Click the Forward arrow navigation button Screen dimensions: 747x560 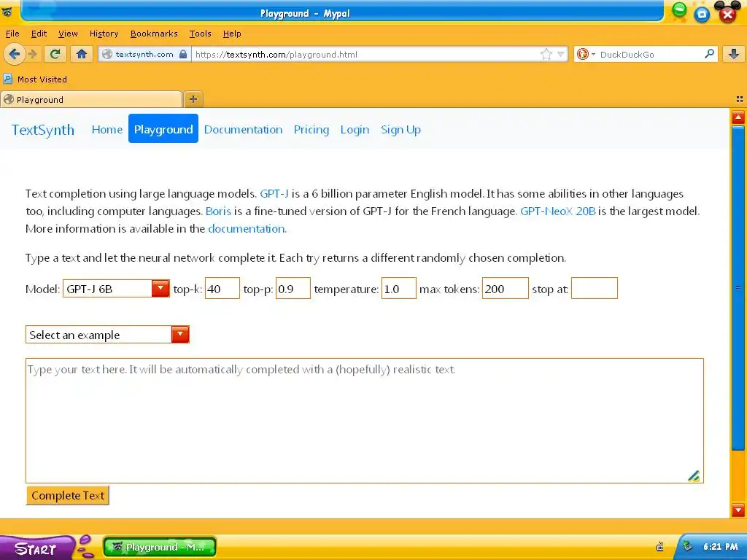(33, 54)
